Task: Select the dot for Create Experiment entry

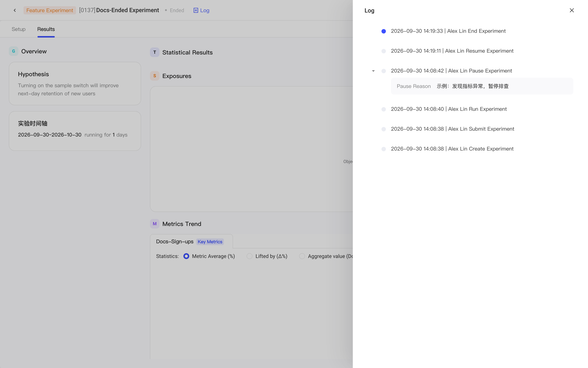Action: click(x=383, y=149)
